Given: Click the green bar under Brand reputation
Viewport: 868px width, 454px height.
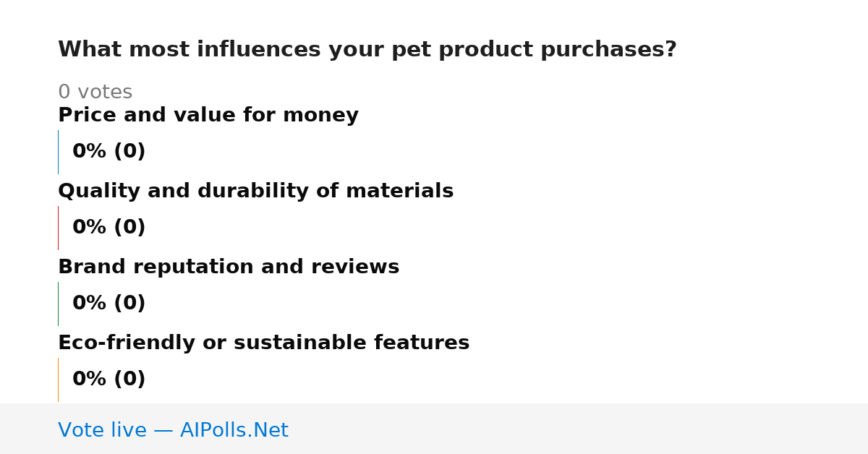Looking at the screenshot, I should pyautogui.click(x=58, y=304).
